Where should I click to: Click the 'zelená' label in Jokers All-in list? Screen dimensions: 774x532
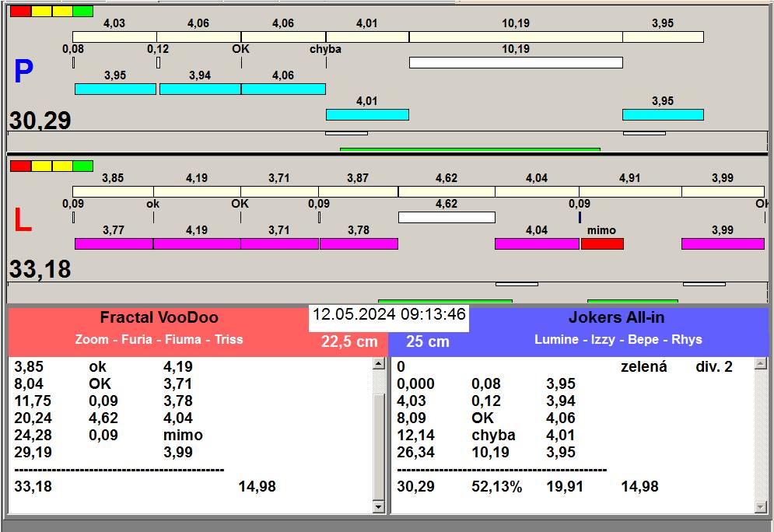click(643, 366)
